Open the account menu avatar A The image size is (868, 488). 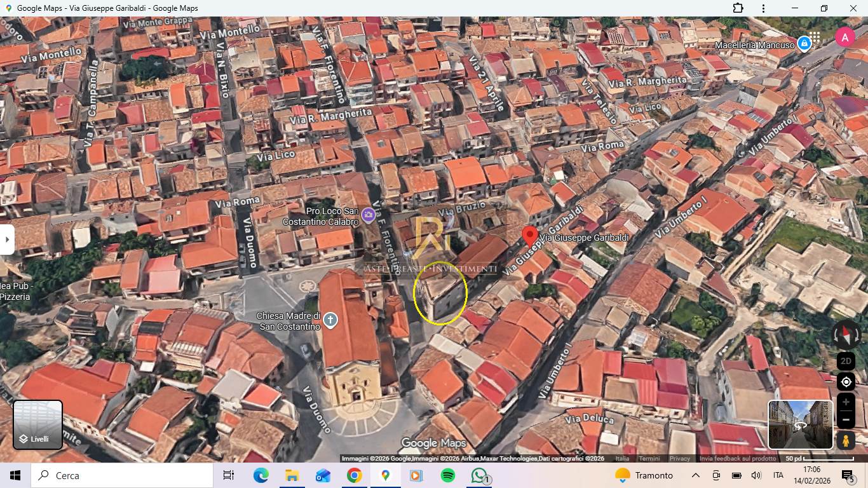pyautogui.click(x=844, y=37)
